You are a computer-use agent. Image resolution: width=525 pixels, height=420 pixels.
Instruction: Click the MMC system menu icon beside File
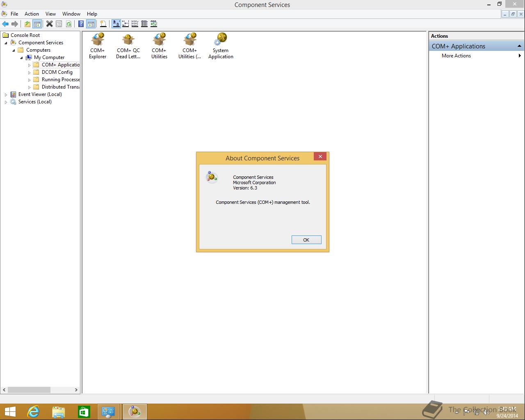(x=4, y=14)
